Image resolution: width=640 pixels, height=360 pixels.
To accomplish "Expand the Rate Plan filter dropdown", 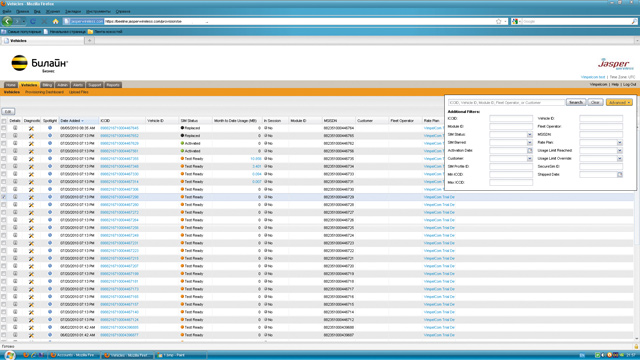I will pos(620,142).
